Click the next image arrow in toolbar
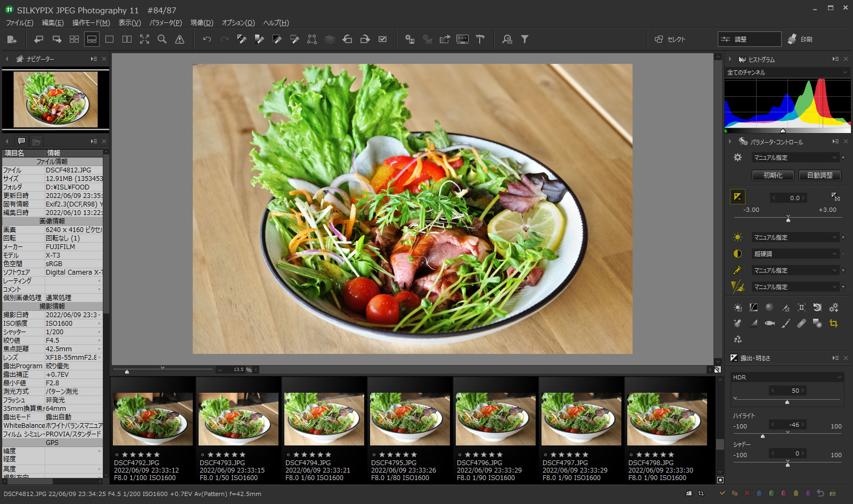Viewport: 853px width, 504px height. pyautogui.click(x=56, y=39)
